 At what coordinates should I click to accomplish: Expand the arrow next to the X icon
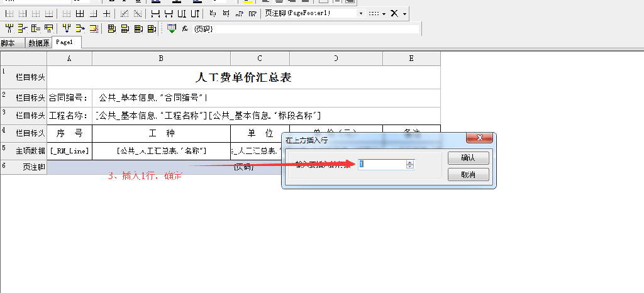(x=405, y=13)
